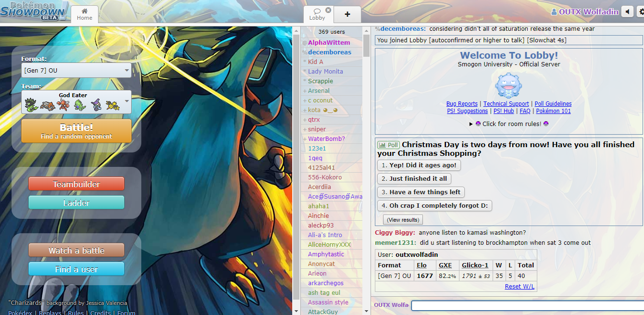Open the Credits footer link
Screen dimensions: 644x315
point(100,313)
